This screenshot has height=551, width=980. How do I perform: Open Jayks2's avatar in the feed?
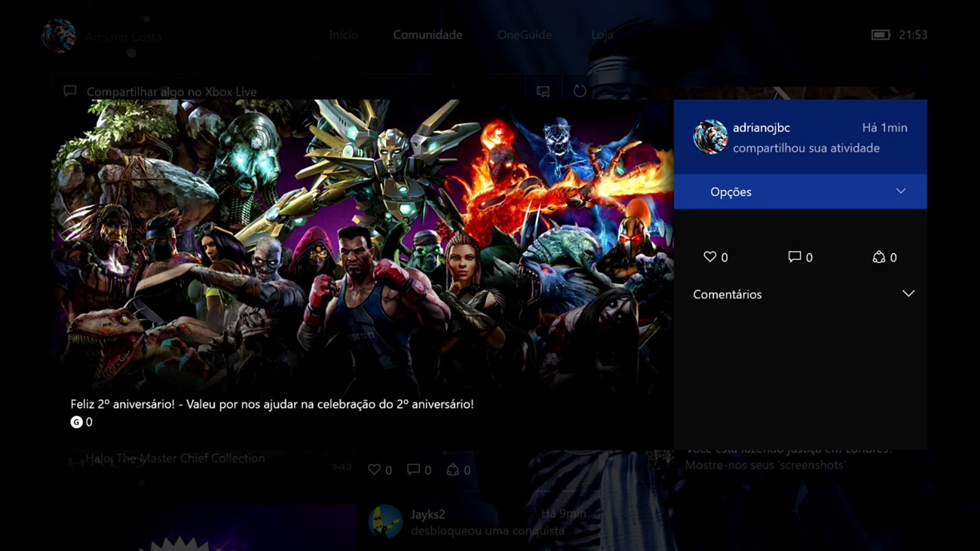coord(385,522)
